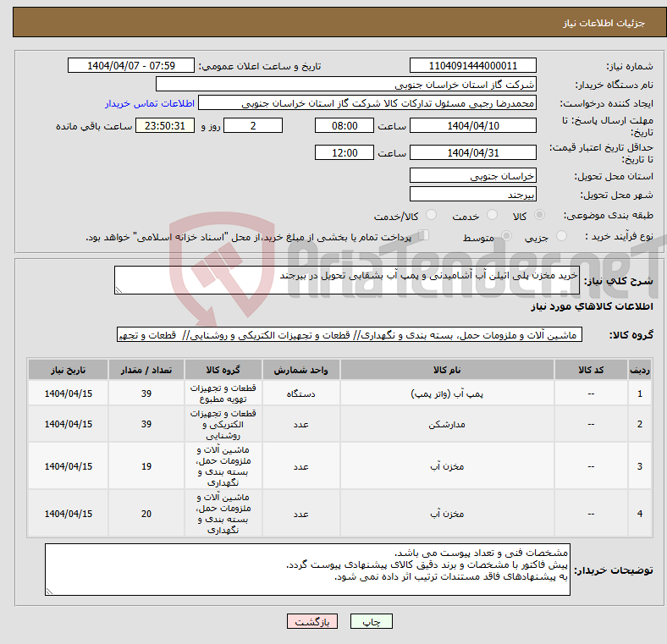667x644 pixels.
Task: Click the چاپ print button
Action: click(x=372, y=621)
